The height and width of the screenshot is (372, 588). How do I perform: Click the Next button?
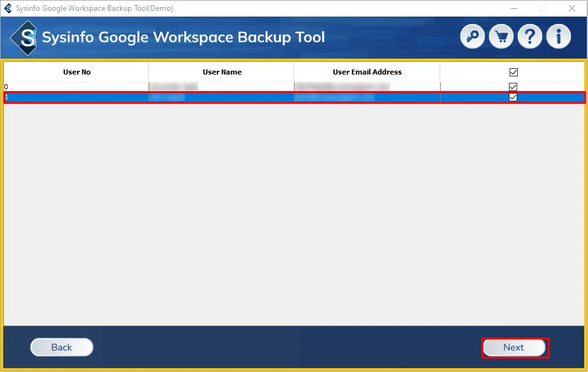pos(514,348)
